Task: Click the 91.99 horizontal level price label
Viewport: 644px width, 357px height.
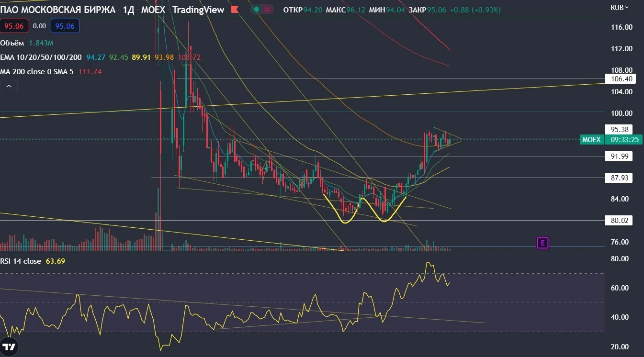Action: tap(619, 156)
